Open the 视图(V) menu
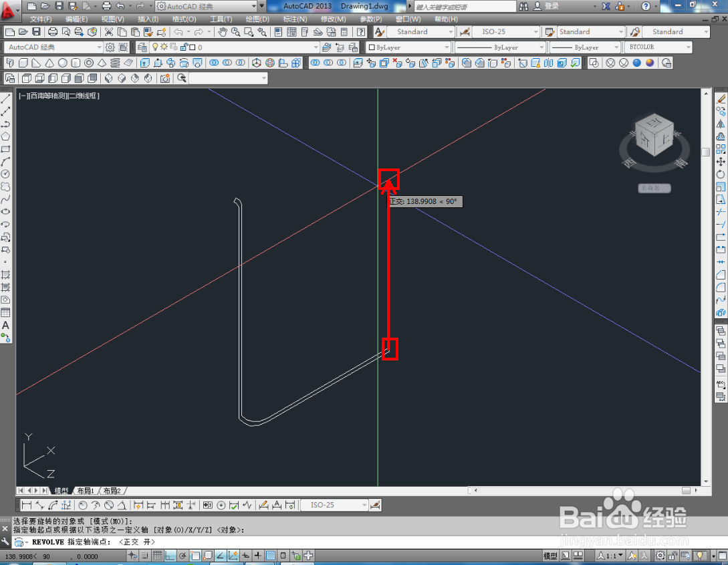This screenshot has height=565, width=728. (x=113, y=19)
